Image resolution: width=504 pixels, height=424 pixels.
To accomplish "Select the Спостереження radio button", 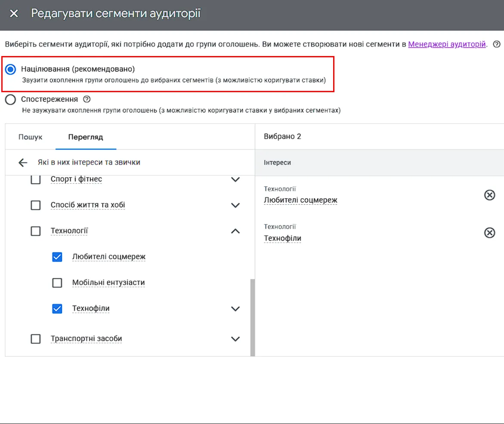I will [10, 100].
